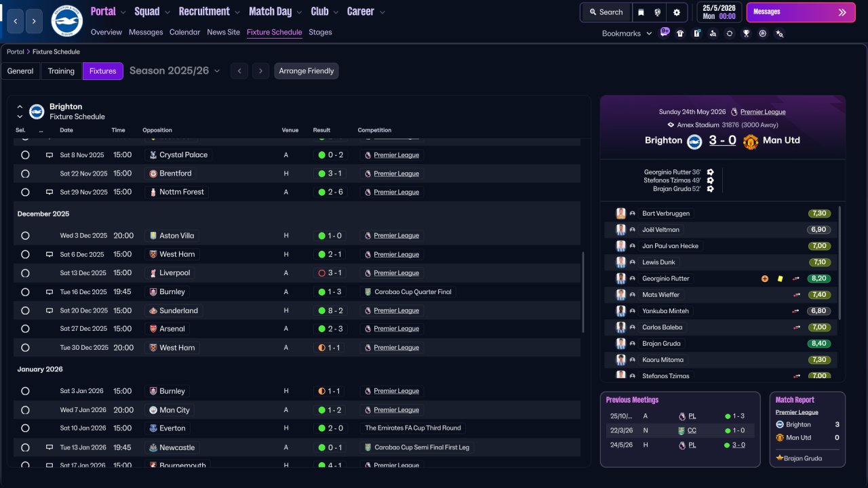Image resolution: width=868 pixels, height=488 pixels.
Task: Click the circular refresh arrows bookmark icon
Action: (730, 33)
